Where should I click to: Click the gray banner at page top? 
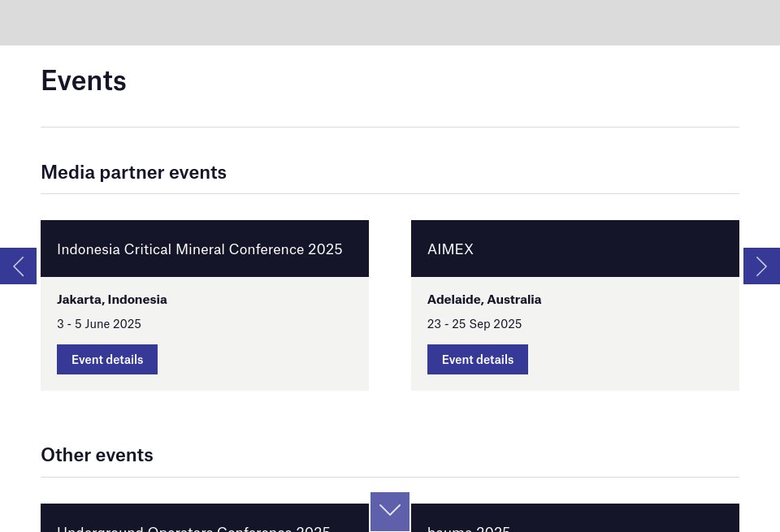tap(390, 22)
